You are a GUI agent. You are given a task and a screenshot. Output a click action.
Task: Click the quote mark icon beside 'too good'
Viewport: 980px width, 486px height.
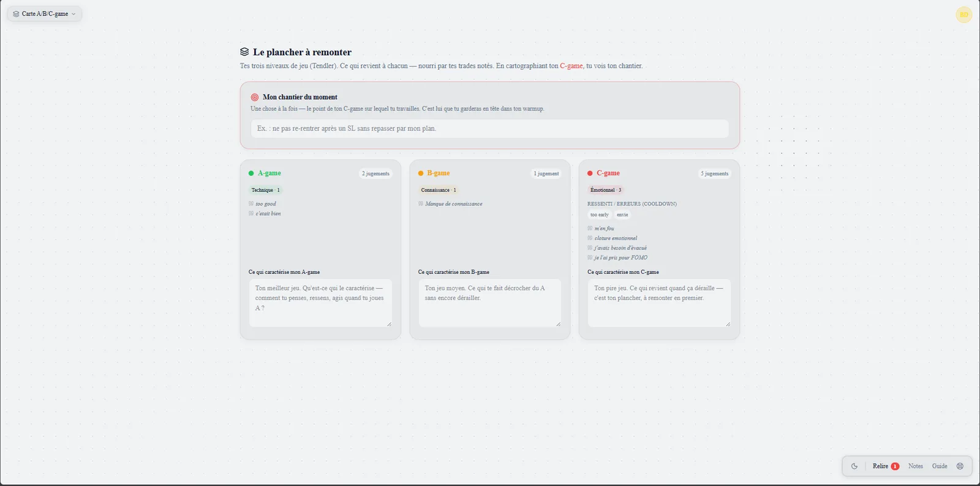coord(251,204)
